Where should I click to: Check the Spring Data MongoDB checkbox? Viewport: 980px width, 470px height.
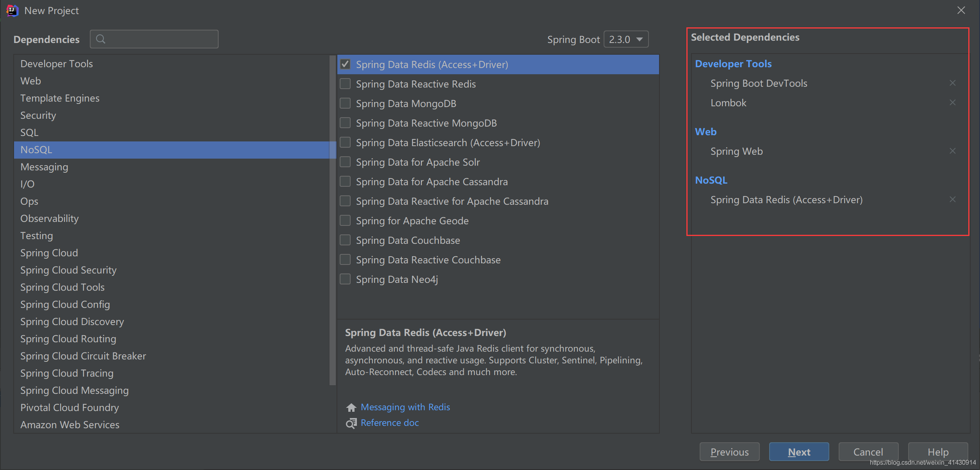click(x=345, y=103)
